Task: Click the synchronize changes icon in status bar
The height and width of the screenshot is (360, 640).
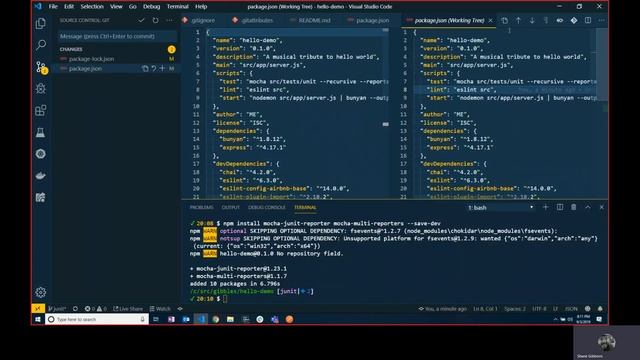Action: [76, 309]
